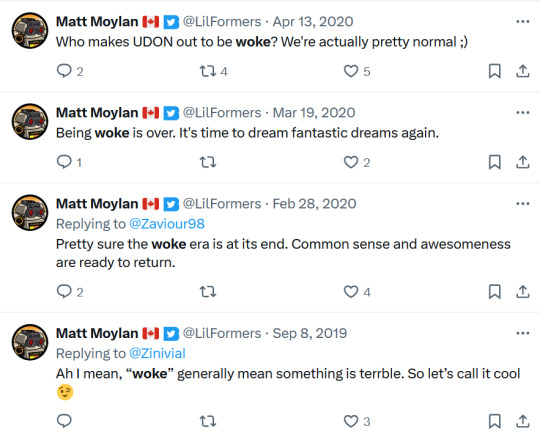
Task: Open the @Zaviour98 profile link
Action: click(167, 224)
